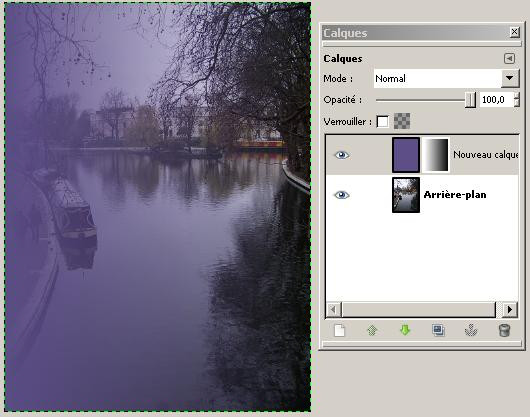
Task: Enable the Verrouiller checkbox
Action: (383, 121)
